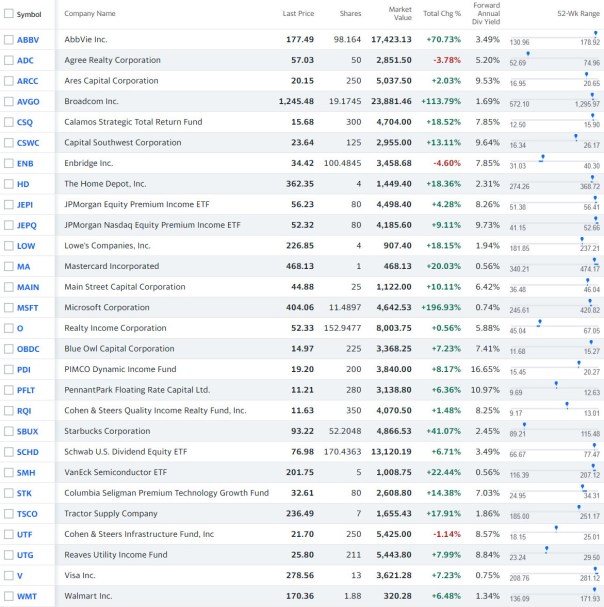Open the SBUX ticker link
Image resolution: width=604 pixels, height=607 pixels.
click(27, 432)
